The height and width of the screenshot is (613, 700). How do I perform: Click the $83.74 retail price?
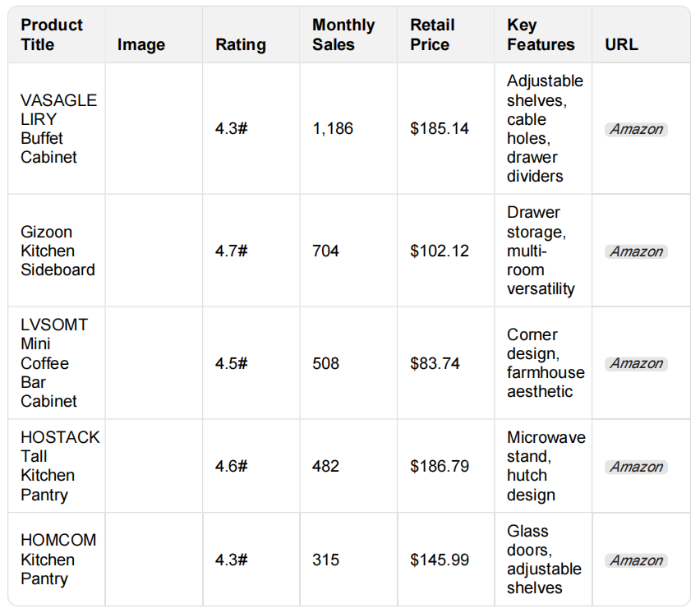(x=435, y=363)
